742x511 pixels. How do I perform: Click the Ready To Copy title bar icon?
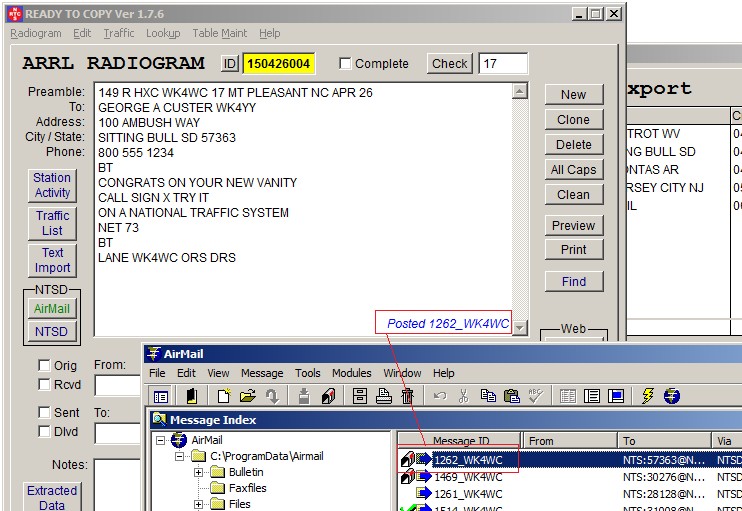(15, 14)
